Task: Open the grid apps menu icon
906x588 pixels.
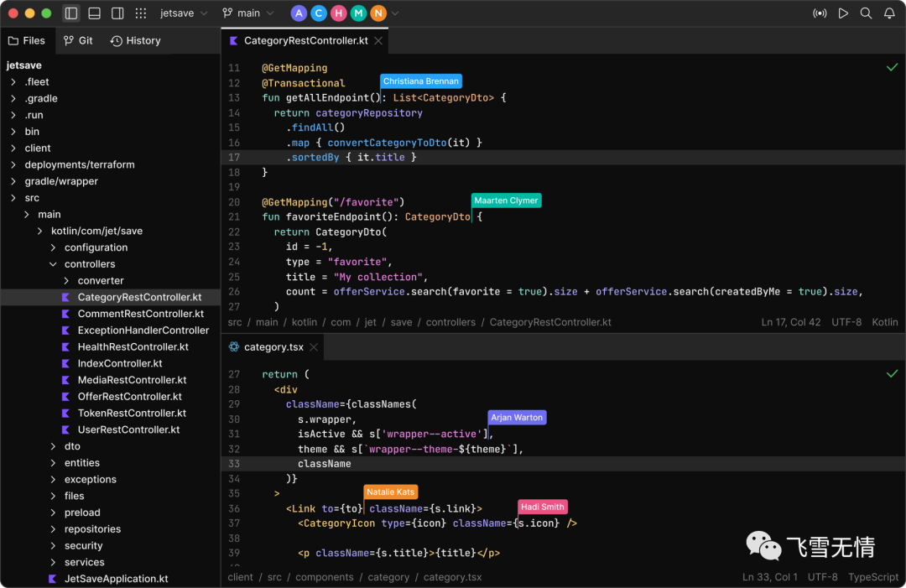Action: tap(140, 13)
